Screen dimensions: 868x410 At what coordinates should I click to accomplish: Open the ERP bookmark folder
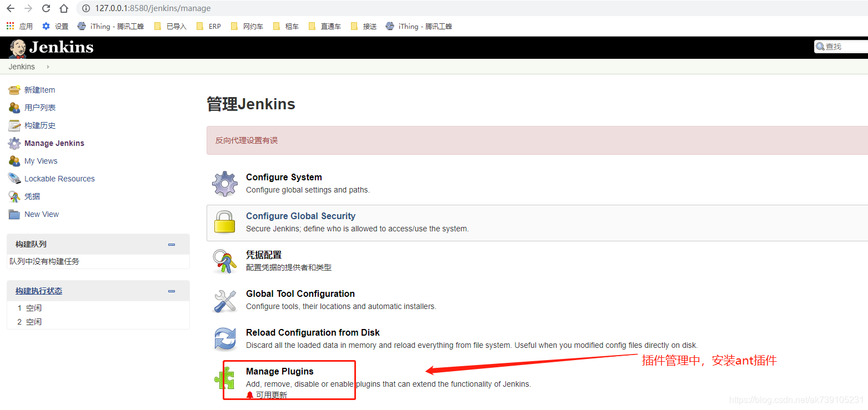208,26
